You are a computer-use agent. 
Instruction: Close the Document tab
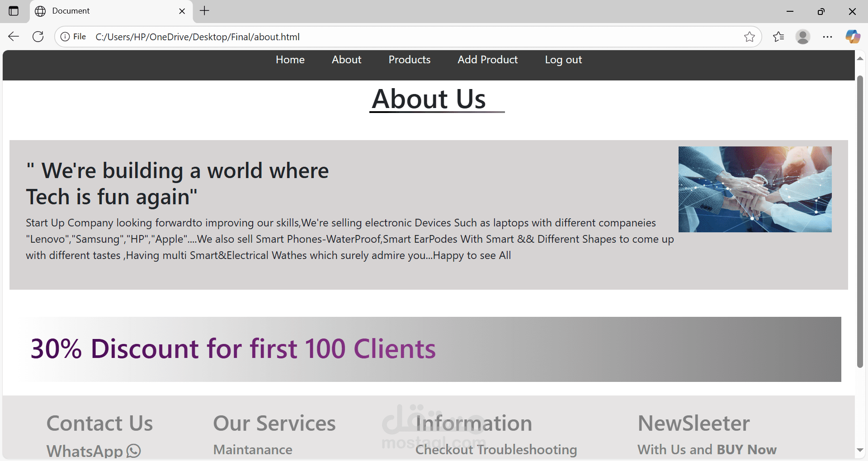(x=182, y=11)
